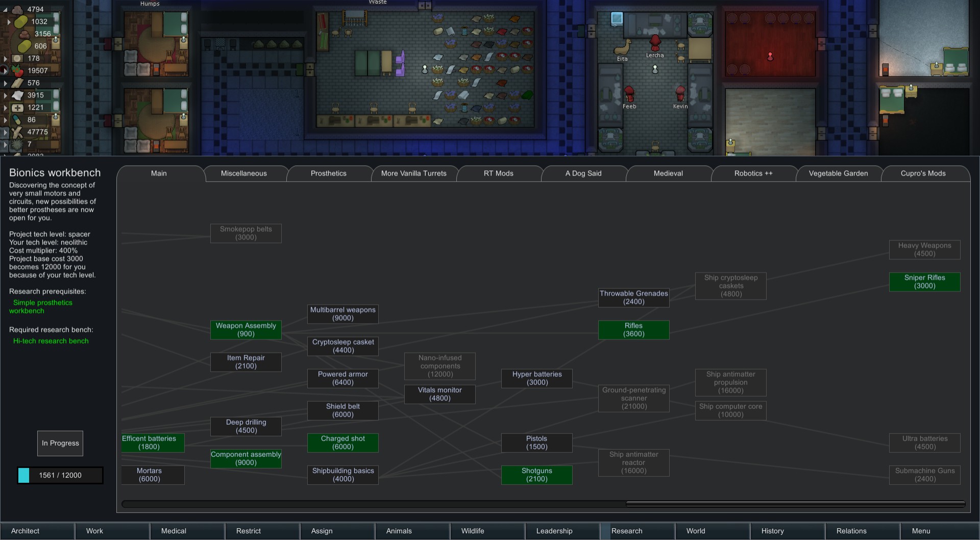Select the Powered armor research project
980x540 pixels.
point(343,378)
